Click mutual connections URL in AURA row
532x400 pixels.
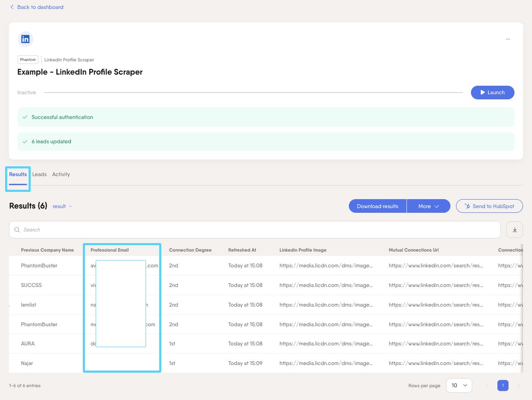[x=436, y=344]
